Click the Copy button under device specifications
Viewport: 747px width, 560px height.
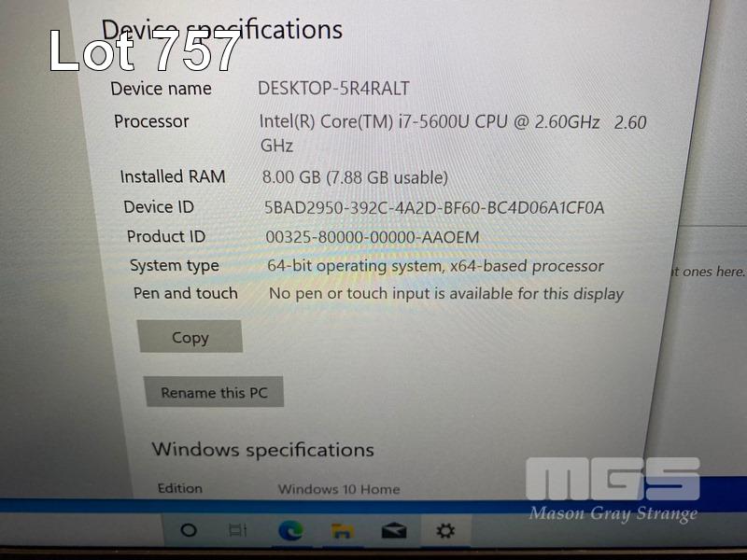(190, 337)
